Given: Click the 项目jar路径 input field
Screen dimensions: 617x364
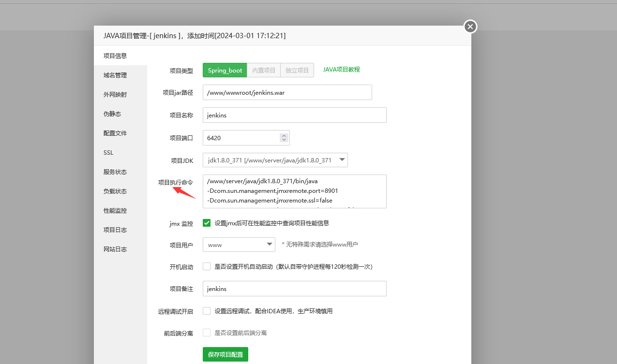Looking at the screenshot, I should pyautogui.click(x=287, y=92).
